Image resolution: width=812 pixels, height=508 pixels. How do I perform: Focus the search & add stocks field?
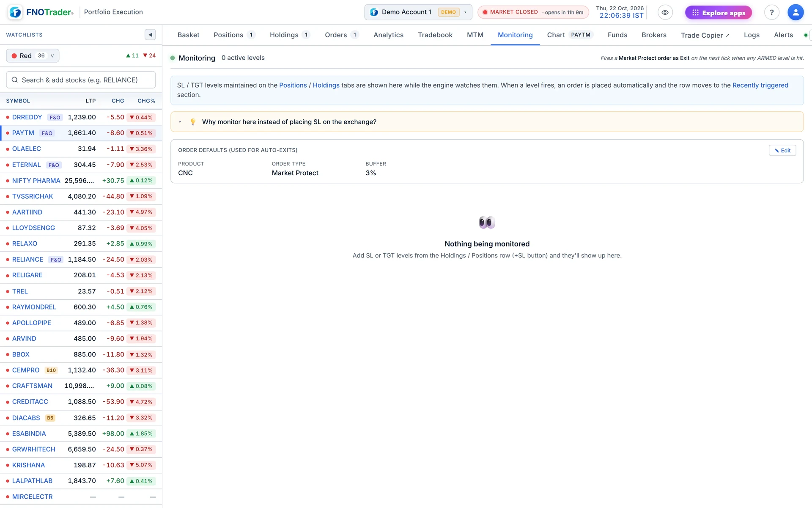(81, 80)
